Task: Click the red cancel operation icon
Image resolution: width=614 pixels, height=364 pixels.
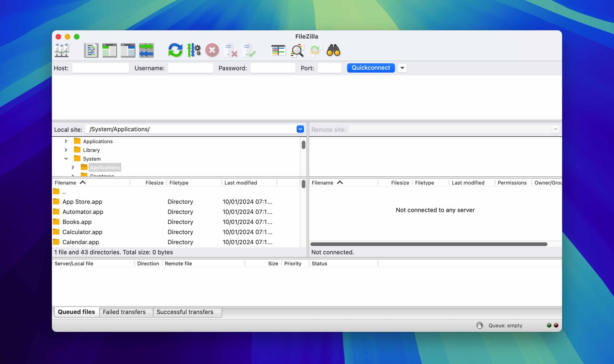Action: point(212,50)
